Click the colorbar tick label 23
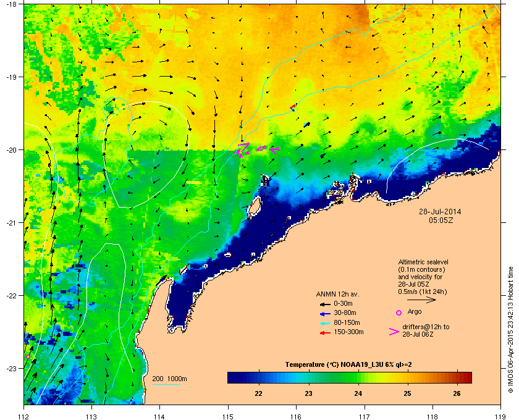The image size is (519, 420). coord(308,394)
